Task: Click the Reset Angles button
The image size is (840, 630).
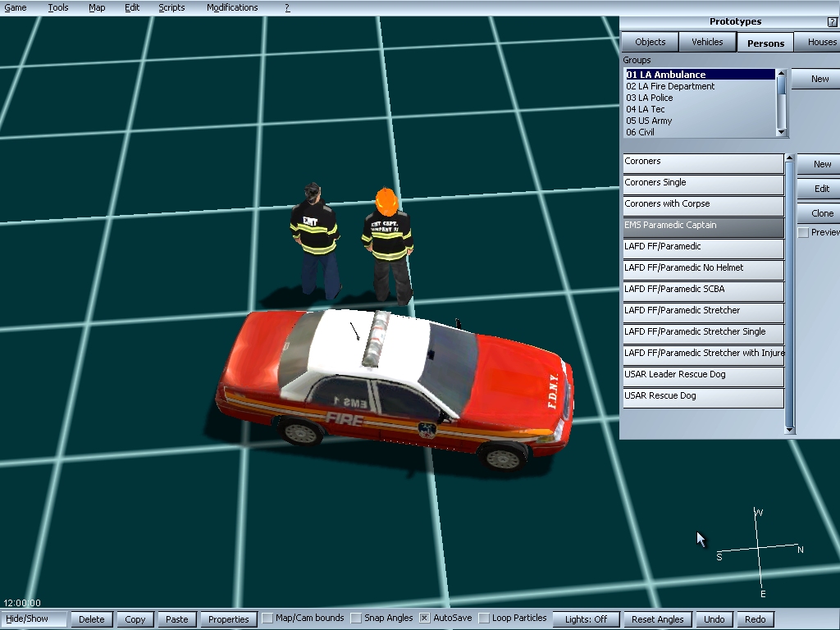Action: click(657, 619)
